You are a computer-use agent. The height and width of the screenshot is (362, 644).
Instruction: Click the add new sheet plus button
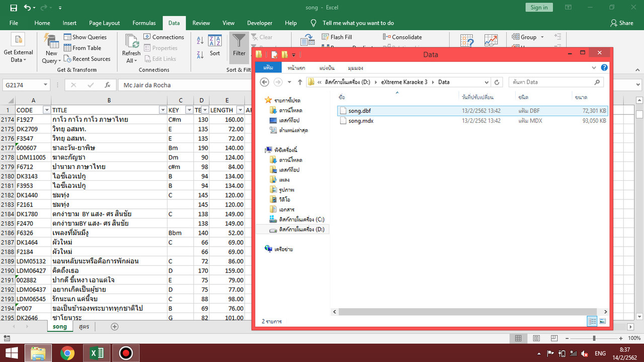click(115, 326)
